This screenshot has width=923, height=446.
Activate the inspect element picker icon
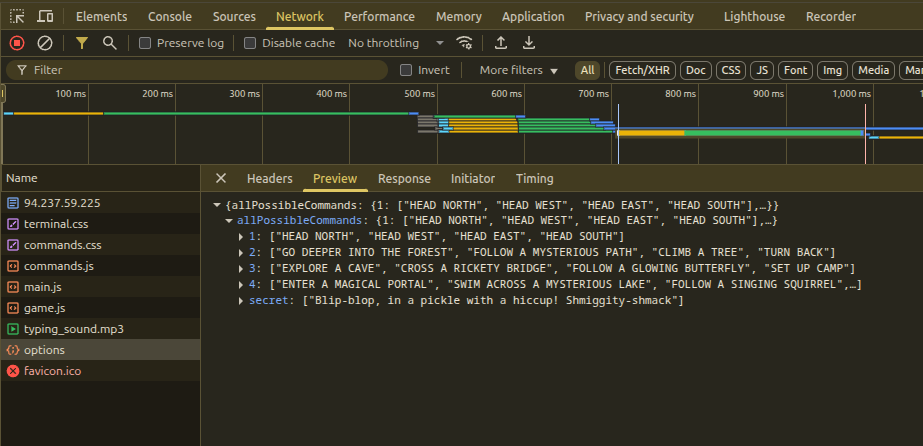(x=18, y=16)
